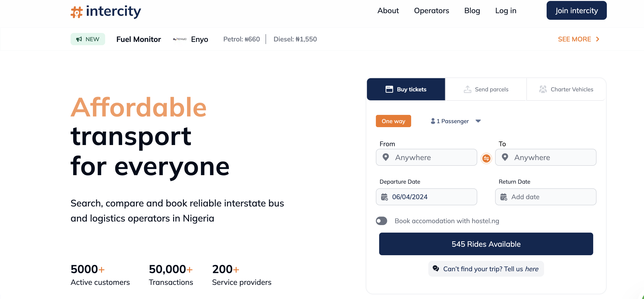
Task: Toggle Book accommodation with hostel.ng
Action: pos(381,221)
